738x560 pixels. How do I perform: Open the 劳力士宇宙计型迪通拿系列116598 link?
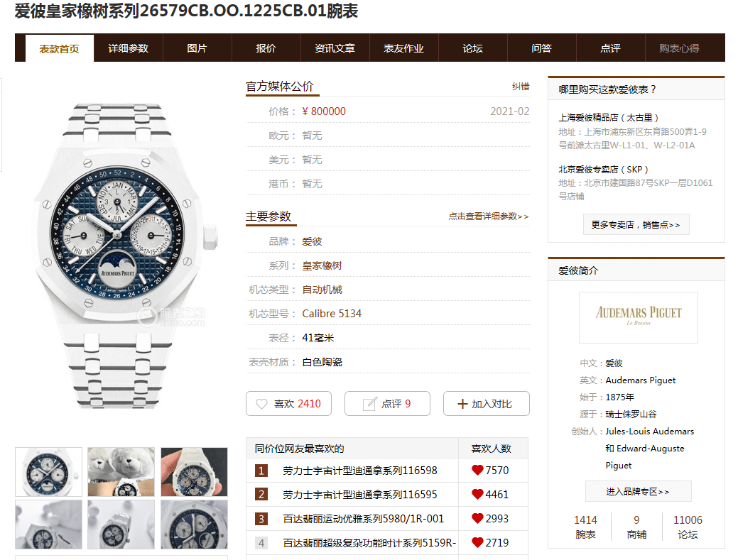coord(360,471)
